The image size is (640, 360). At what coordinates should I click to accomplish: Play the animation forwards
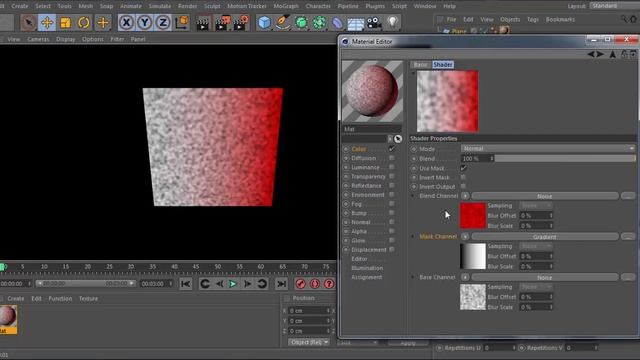(233, 284)
